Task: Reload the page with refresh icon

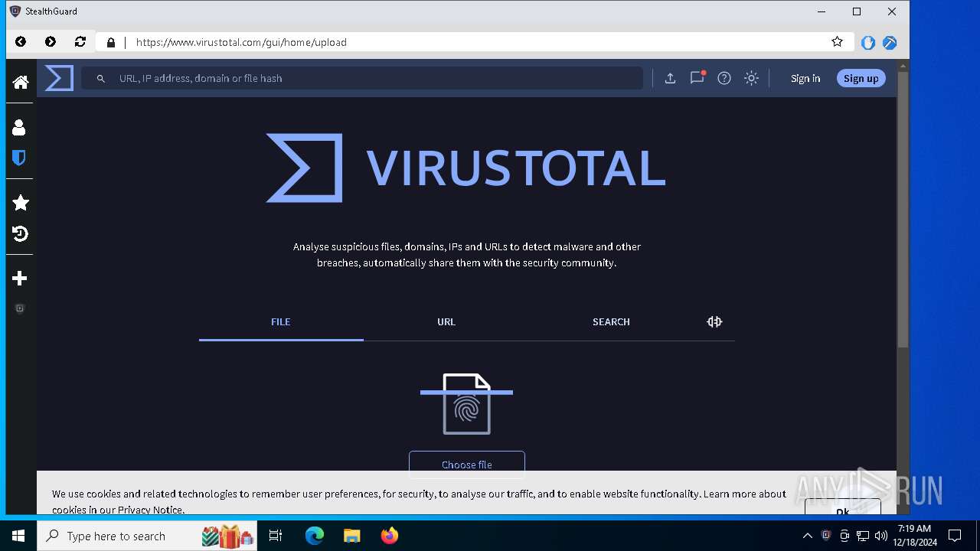Action: coord(80,42)
